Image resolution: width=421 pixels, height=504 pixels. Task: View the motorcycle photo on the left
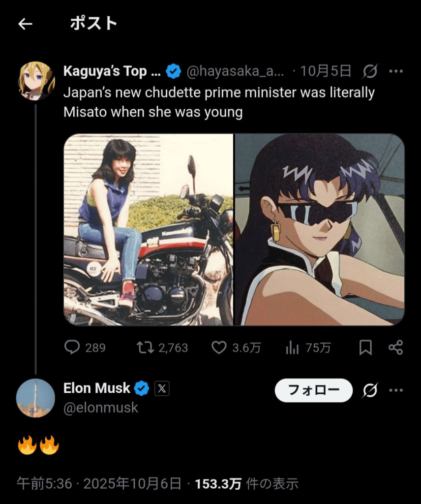pyautogui.click(x=149, y=229)
